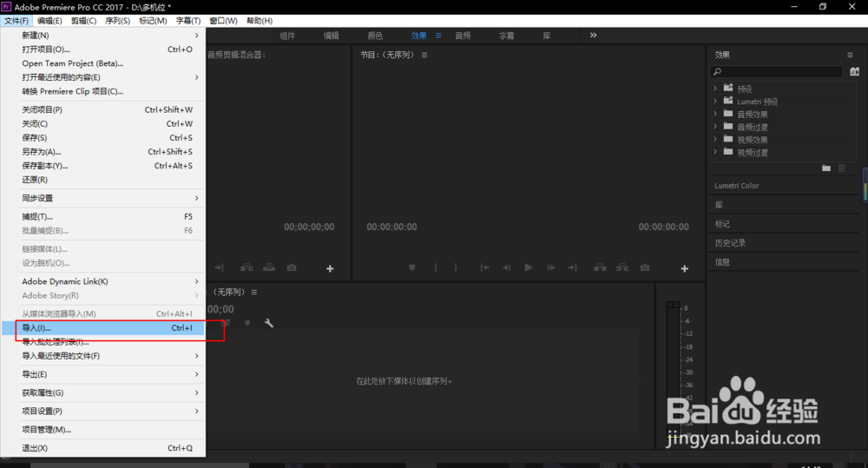
Task: Open the 导出(E) submenu
Action: [x=103, y=374]
